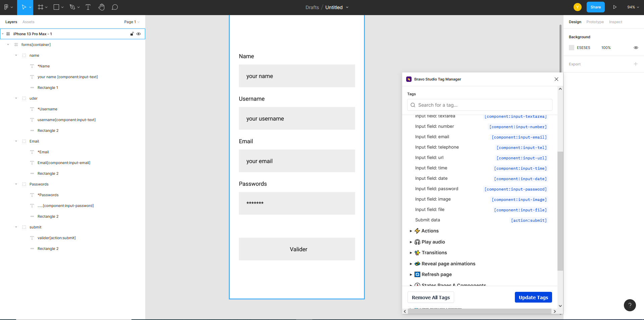Toggle visibility of iPhone 13 Pro Max layer

point(139,34)
